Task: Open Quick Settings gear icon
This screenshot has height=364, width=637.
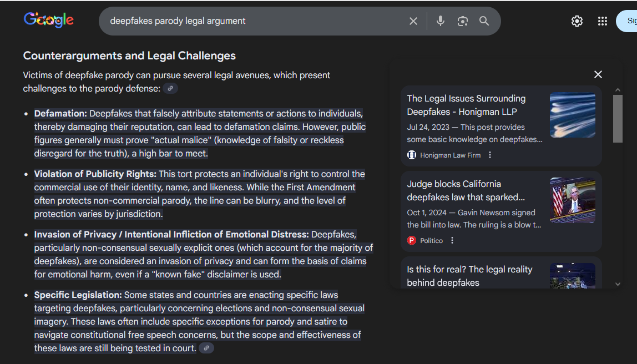Action: coord(577,21)
